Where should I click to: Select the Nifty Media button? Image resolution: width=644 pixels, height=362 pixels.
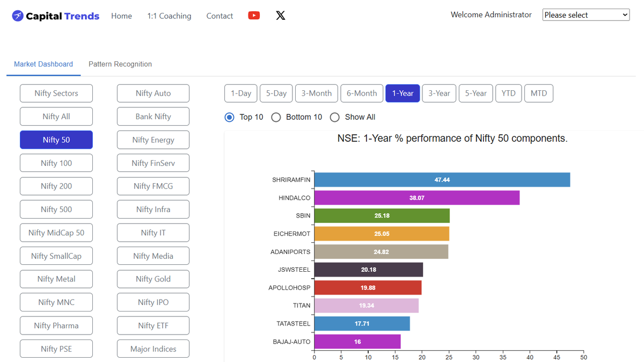153,256
